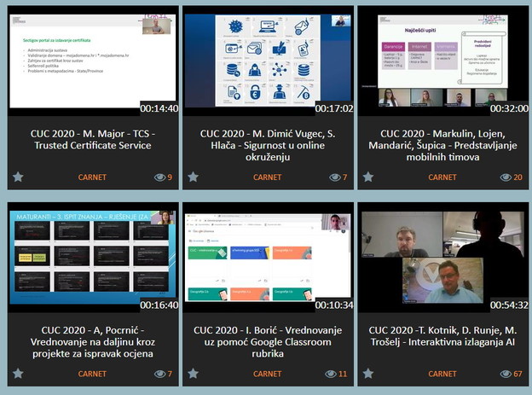Click the eye icon with 9 views
Viewport: 532px width, 395px height.
[159, 177]
